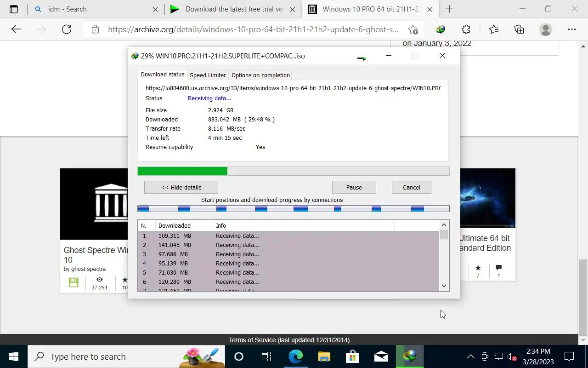Screen dimensions: 588x368
Task: Open the Edge tab actions menu icon
Action: [x=14, y=9]
